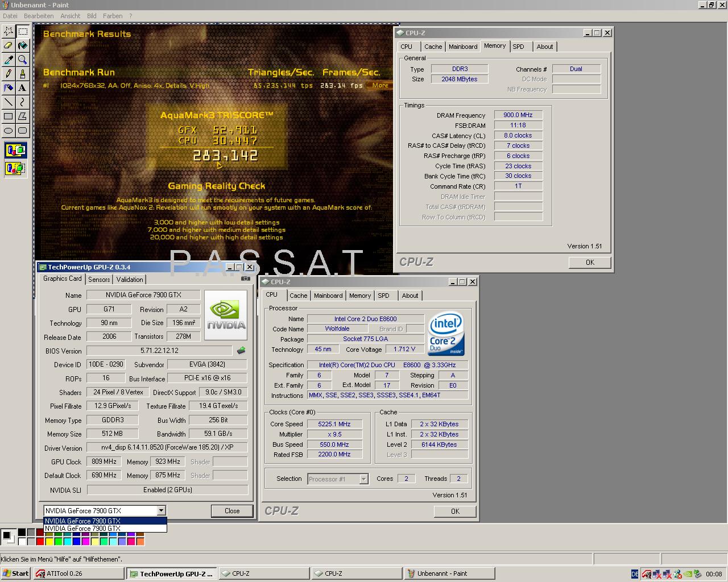Pick the Polygon shape tool
Image resolution: width=728 pixels, height=582 pixels.
23,117
